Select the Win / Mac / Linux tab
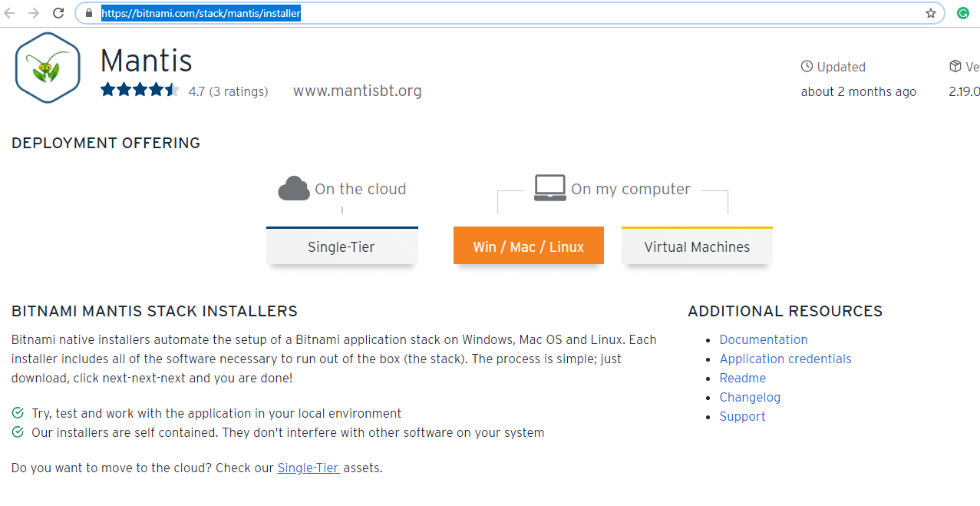Image resolution: width=980 pixels, height=506 pixels. (x=529, y=246)
